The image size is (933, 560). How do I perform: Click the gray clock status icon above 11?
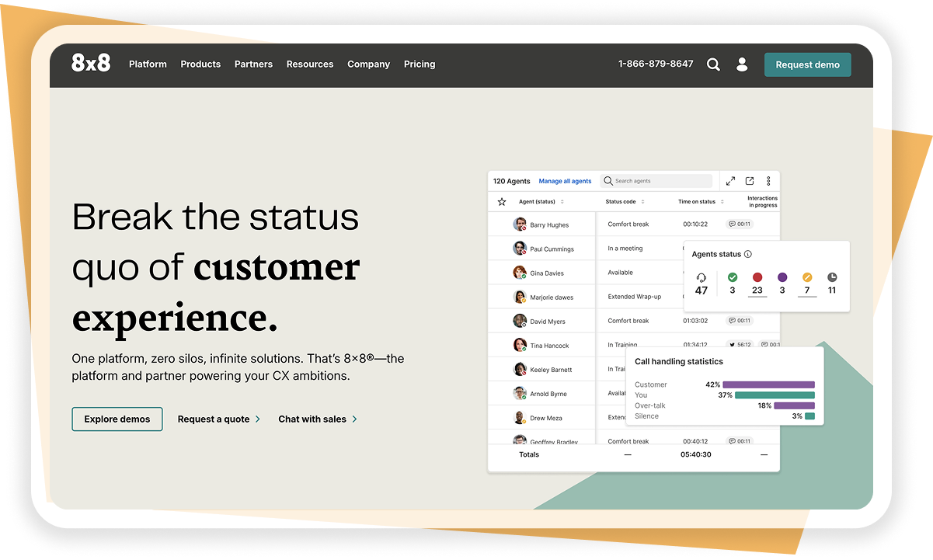[832, 277]
